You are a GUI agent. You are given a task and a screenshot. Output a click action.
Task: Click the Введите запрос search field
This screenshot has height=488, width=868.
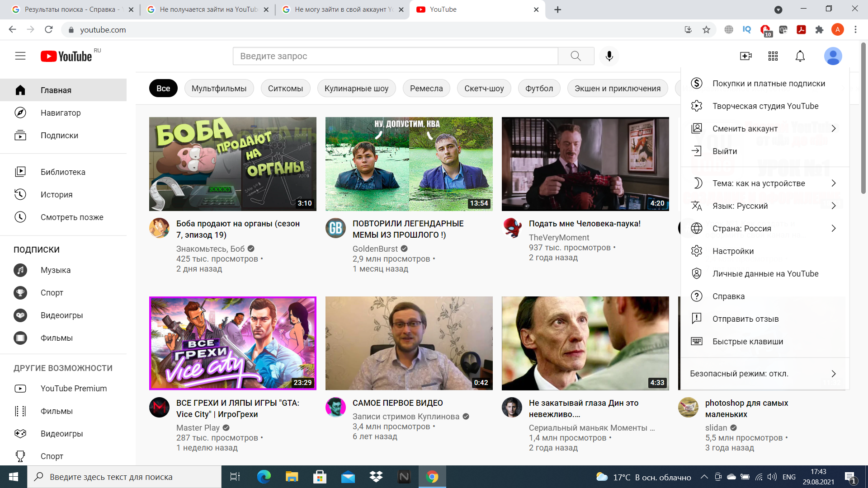point(395,56)
